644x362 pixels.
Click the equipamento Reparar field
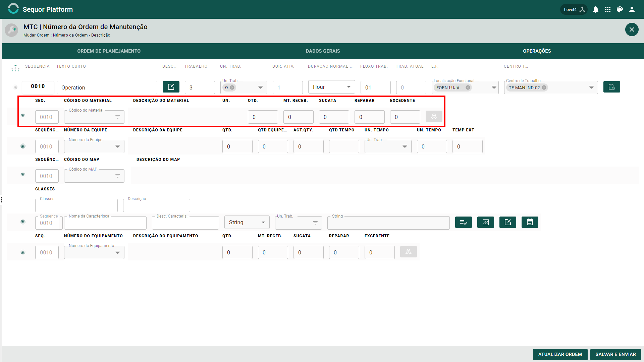click(344, 252)
